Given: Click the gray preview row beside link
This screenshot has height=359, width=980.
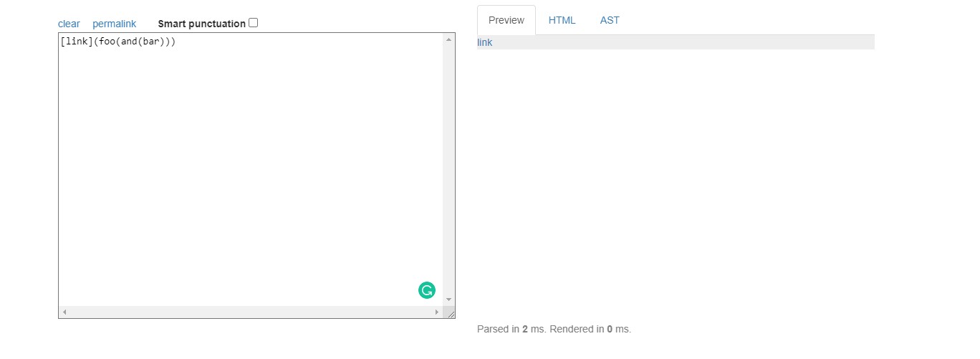Looking at the screenshot, I should point(681,42).
